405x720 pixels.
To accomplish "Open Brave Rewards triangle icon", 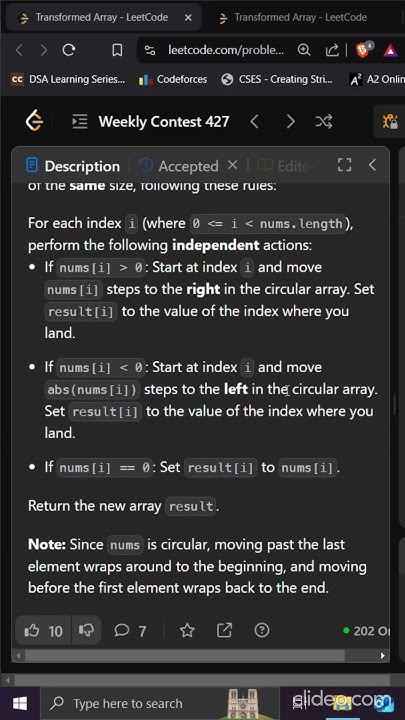I will click(390, 50).
